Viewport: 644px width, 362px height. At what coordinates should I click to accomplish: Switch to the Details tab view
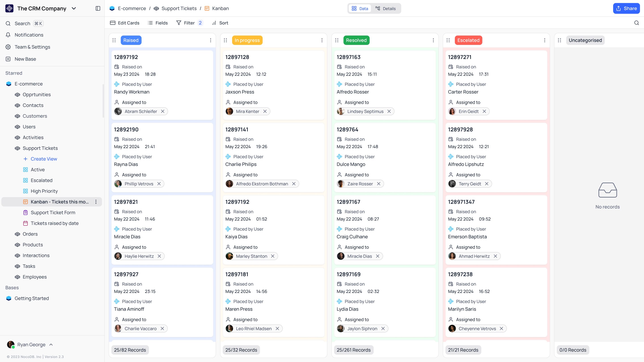point(386,8)
